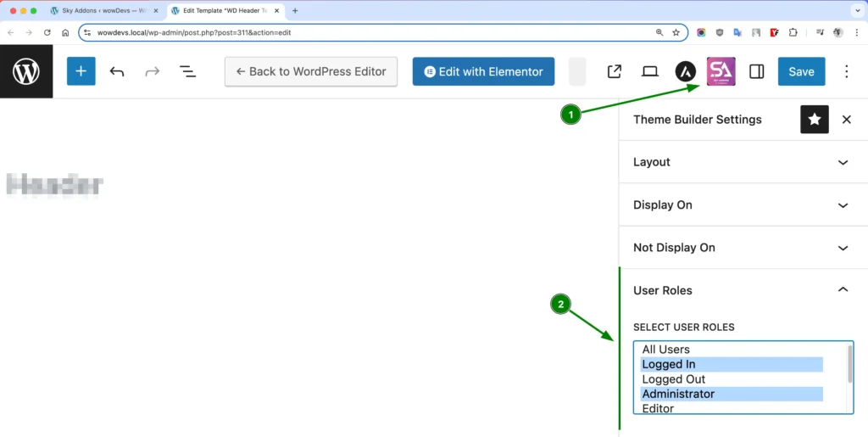The image size is (868, 437).
Task: Go back in browser history
Action: (x=10, y=33)
